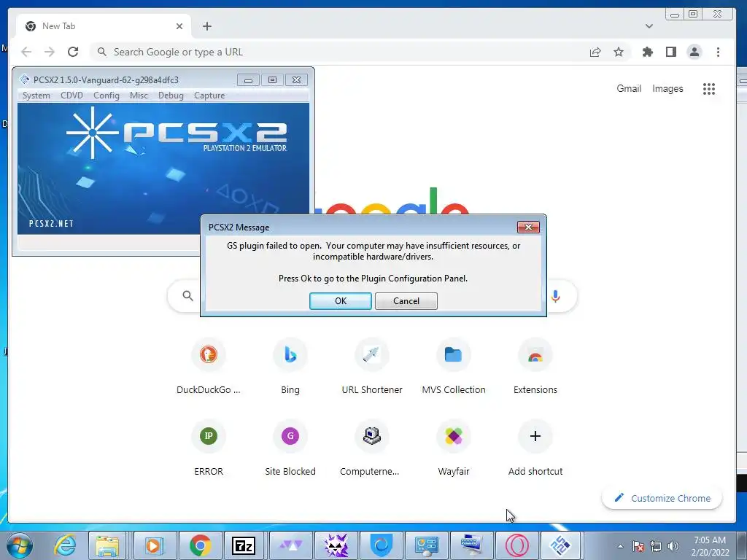747x560 pixels.
Task: Open the Misc menu in PCSX2
Action: [139, 96]
